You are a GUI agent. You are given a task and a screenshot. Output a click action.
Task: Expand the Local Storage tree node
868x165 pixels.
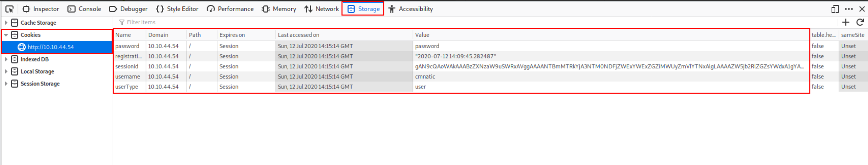tap(6, 72)
